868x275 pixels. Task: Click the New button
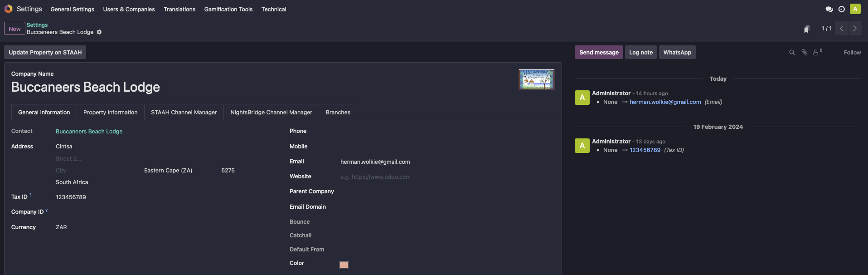pos(15,29)
